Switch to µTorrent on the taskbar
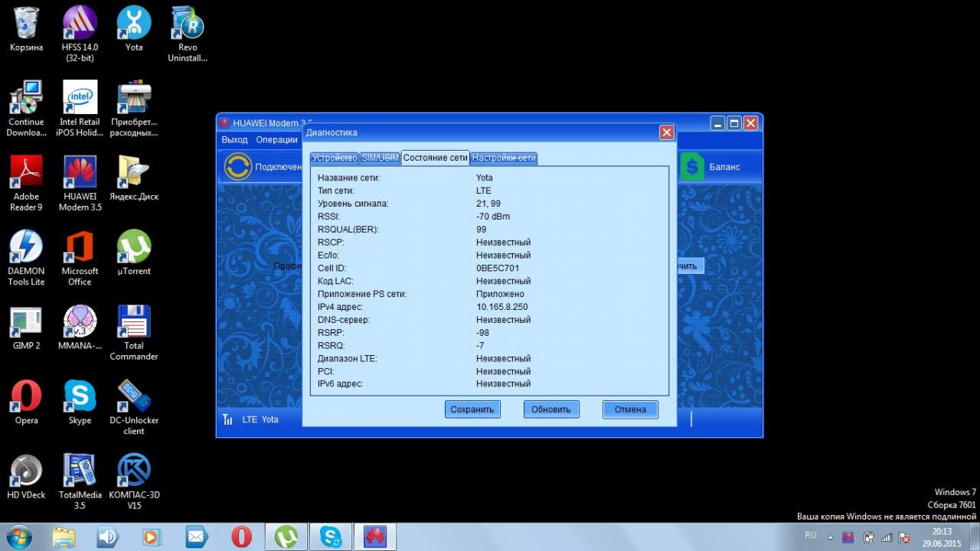 click(x=286, y=537)
